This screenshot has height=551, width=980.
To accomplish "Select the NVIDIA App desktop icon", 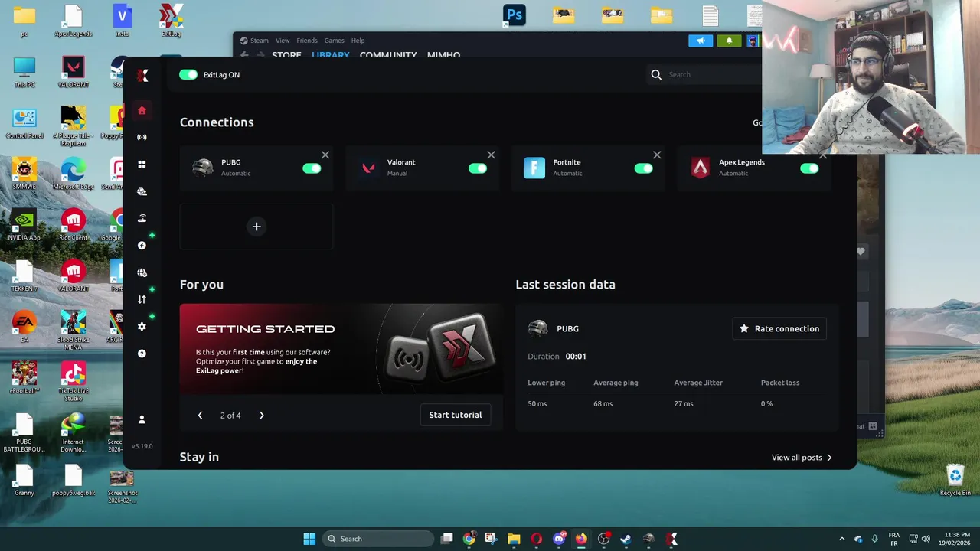I will (24, 226).
